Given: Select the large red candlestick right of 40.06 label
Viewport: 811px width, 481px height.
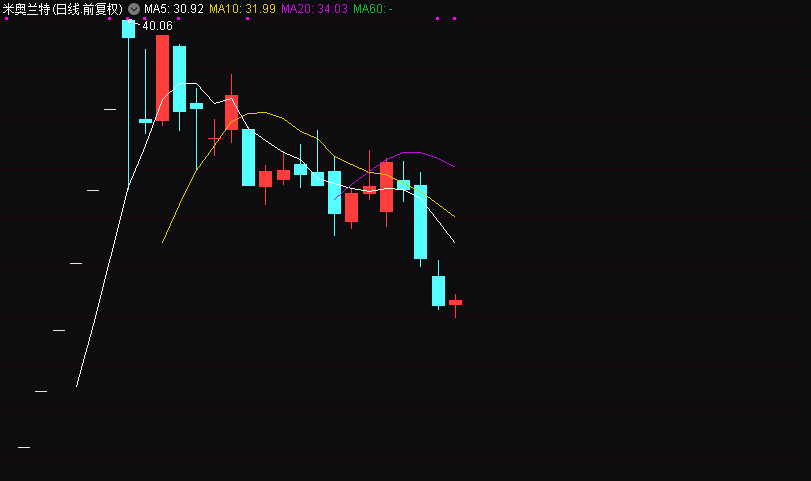Looking at the screenshot, I should [x=162, y=78].
